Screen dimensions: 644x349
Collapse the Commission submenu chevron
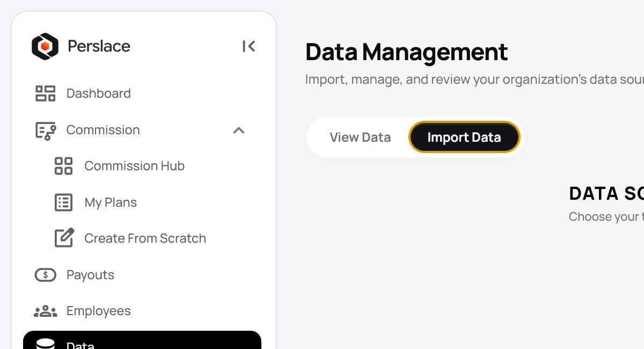pyautogui.click(x=239, y=130)
